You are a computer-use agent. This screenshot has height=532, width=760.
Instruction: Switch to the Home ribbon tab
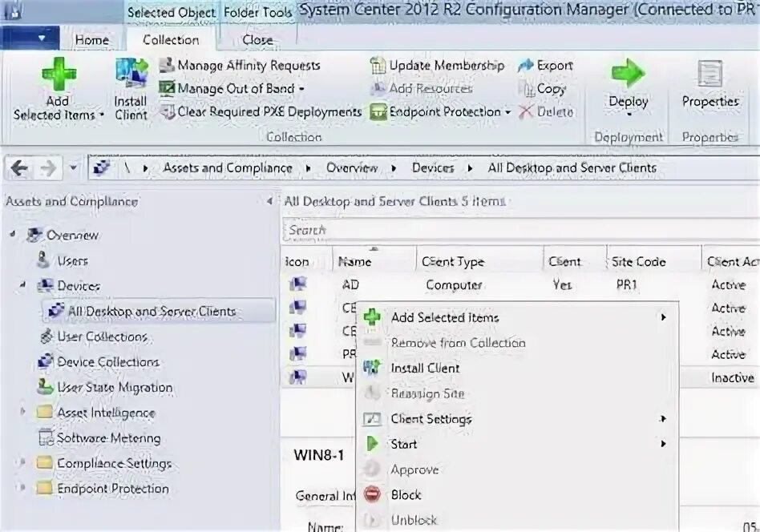92,40
